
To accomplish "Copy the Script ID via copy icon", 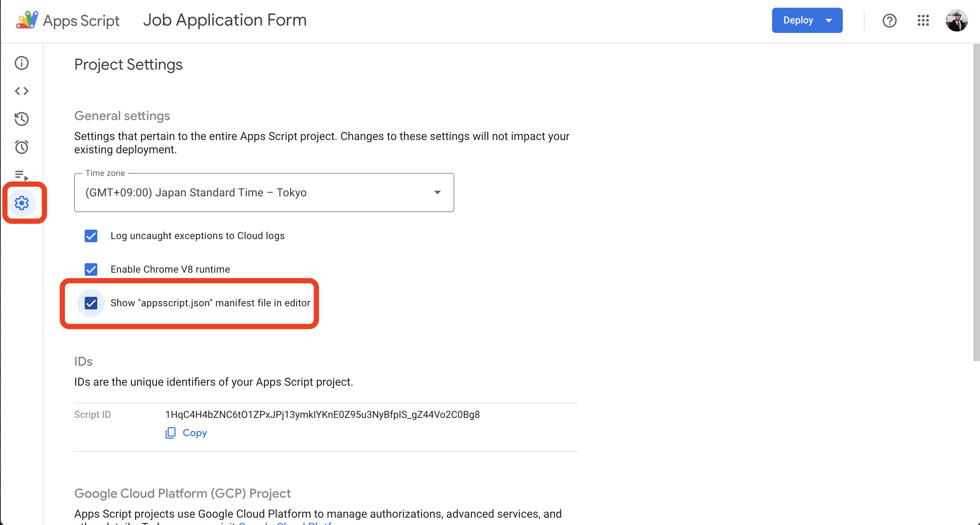I will point(171,433).
